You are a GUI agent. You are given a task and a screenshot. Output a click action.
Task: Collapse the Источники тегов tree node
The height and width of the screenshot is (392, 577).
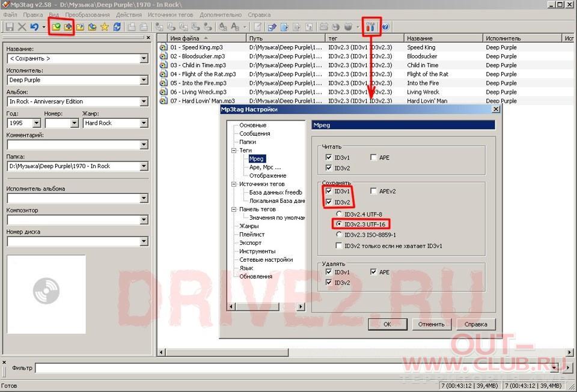pos(234,184)
